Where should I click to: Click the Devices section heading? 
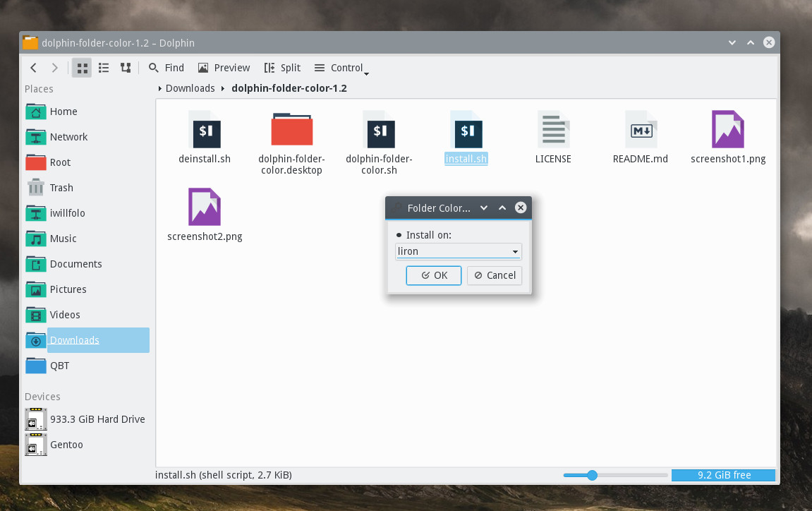(42, 397)
